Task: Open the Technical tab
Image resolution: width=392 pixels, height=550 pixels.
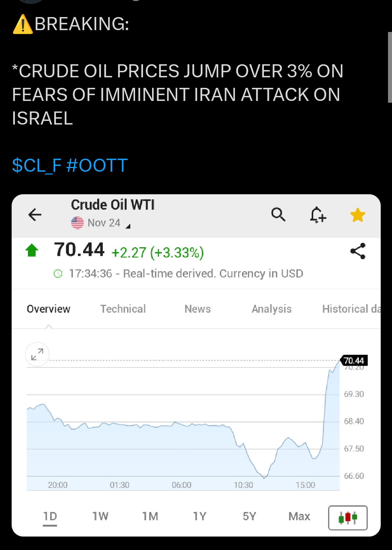Action: click(123, 309)
